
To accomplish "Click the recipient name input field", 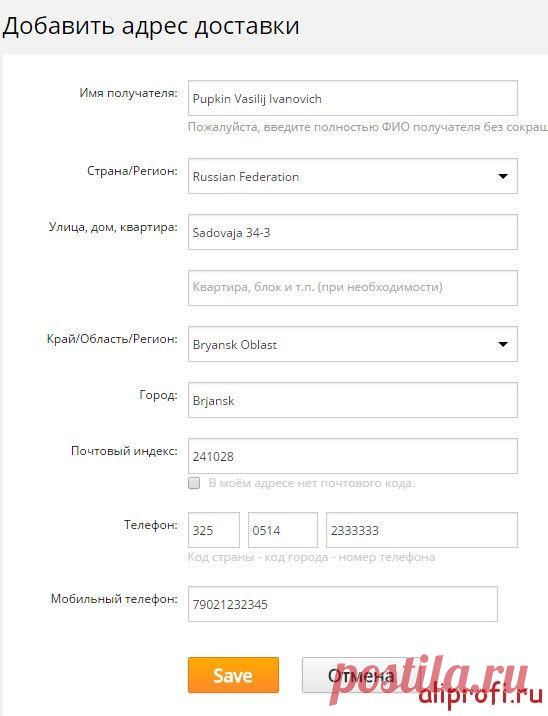I will tap(353, 98).
